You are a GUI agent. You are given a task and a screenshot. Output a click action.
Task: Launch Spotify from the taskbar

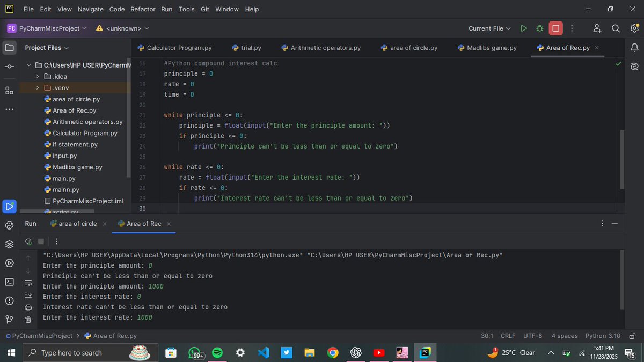[x=217, y=352]
